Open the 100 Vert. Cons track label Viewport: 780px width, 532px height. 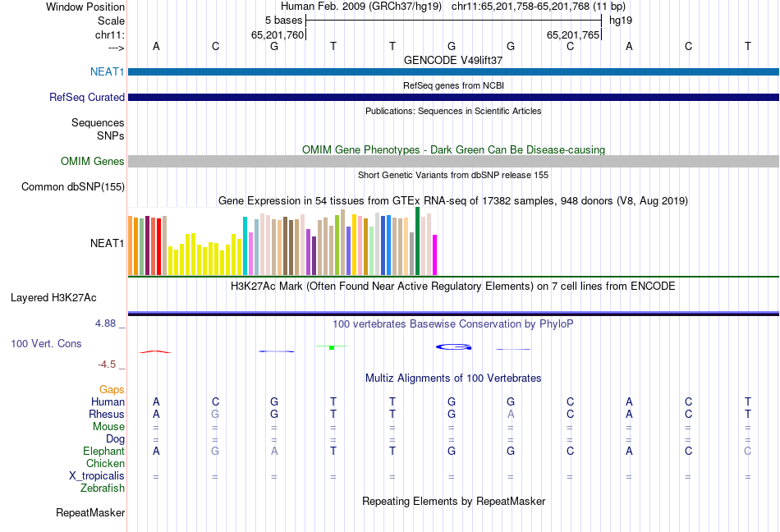pyautogui.click(x=46, y=343)
